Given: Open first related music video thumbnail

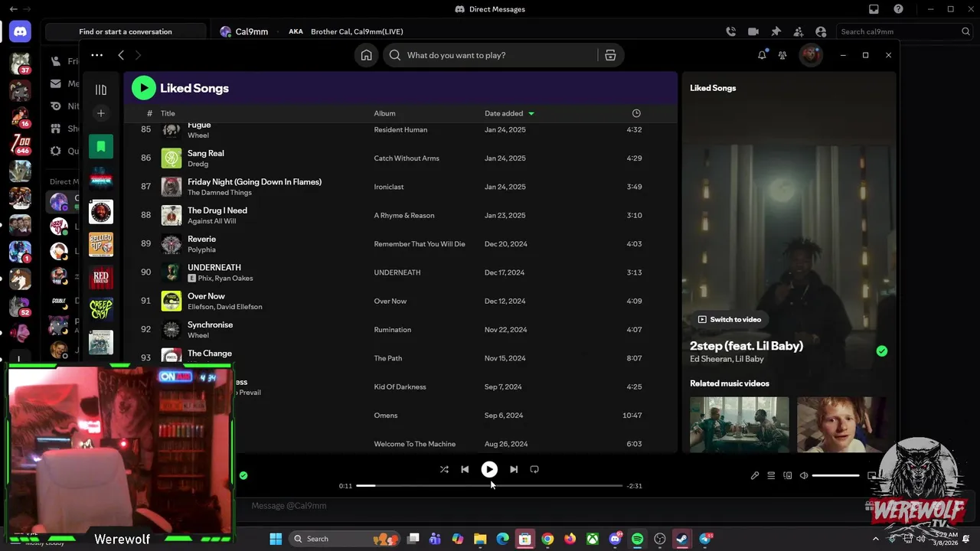Looking at the screenshot, I should pos(739,424).
